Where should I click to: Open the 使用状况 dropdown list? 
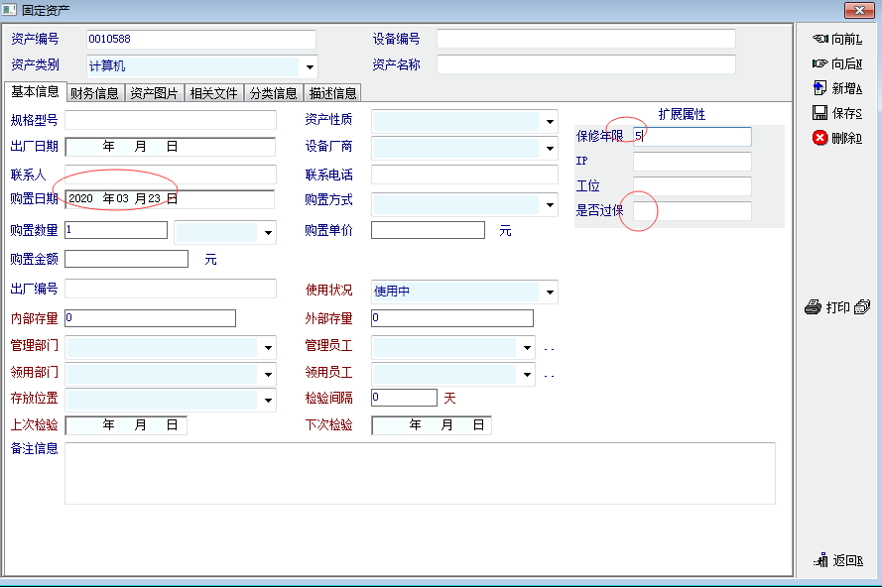point(550,293)
